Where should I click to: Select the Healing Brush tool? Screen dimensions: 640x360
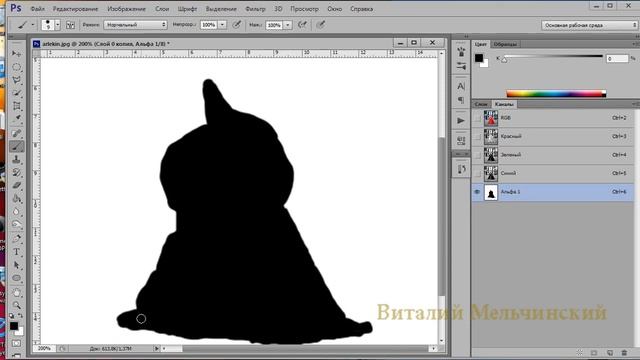pos(16,133)
